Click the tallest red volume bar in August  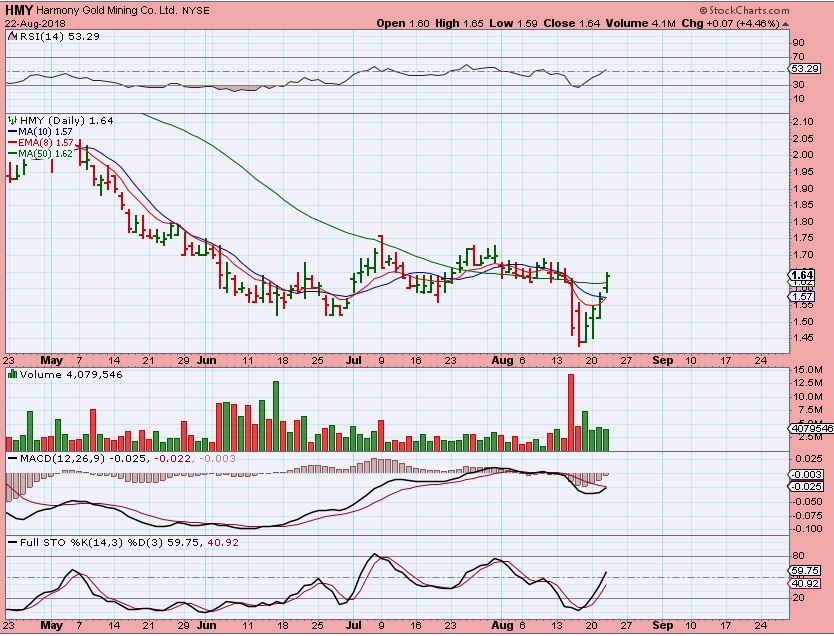click(571, 413)
